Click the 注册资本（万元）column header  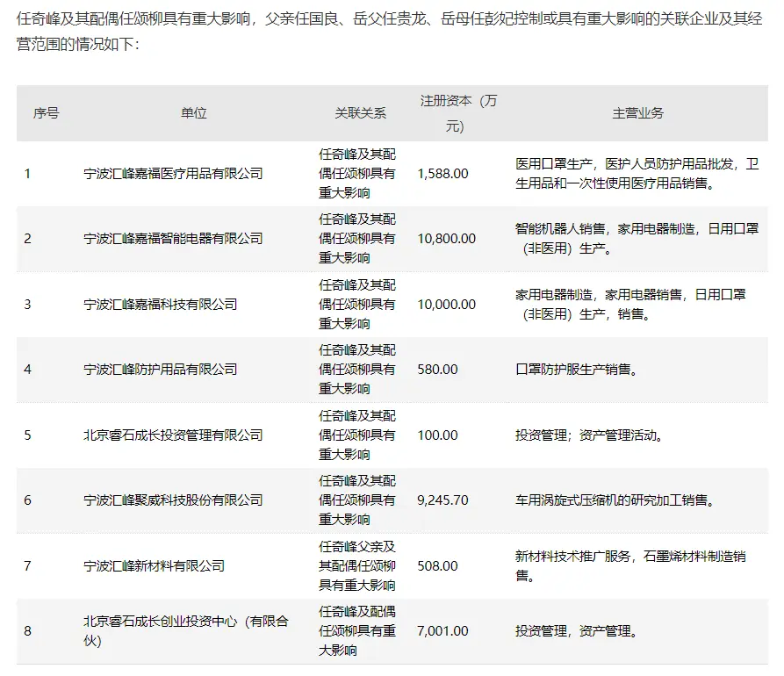458,113
